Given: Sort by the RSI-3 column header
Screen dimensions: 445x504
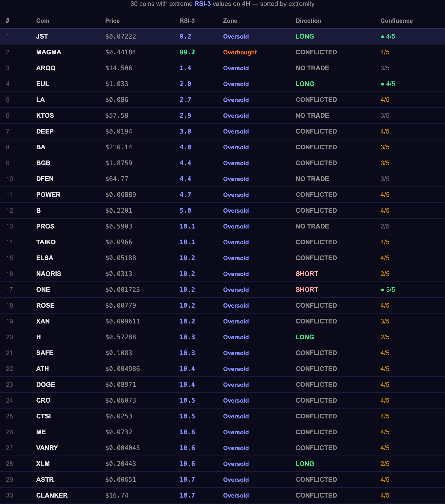Looking at the screenshot, I should pos(187,21).
